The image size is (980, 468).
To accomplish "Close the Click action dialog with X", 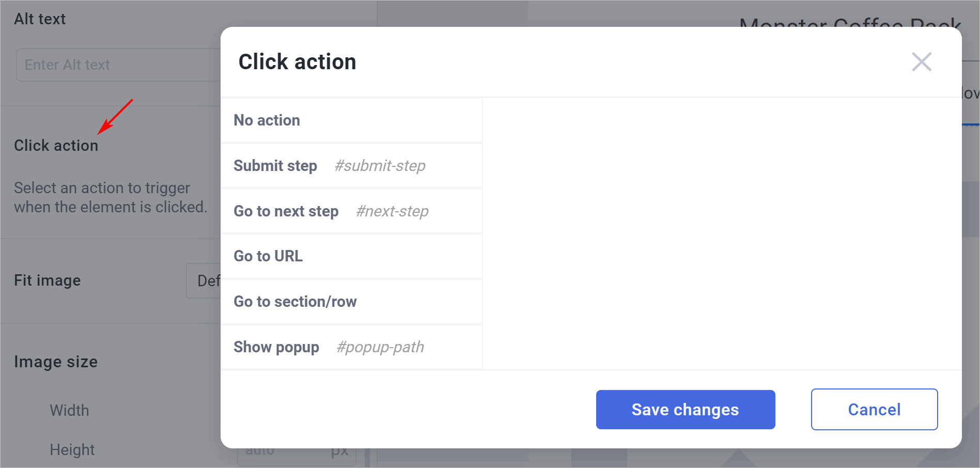I will point(922,62).
